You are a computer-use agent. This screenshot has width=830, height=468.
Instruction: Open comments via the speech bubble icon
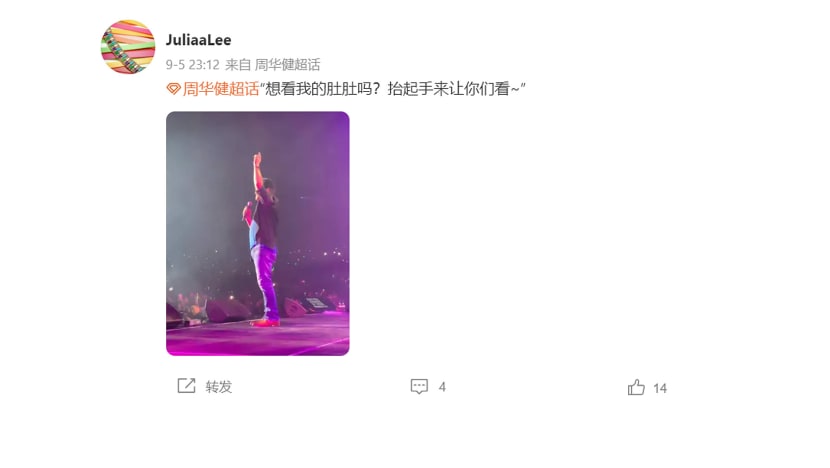tap(419, 386)
